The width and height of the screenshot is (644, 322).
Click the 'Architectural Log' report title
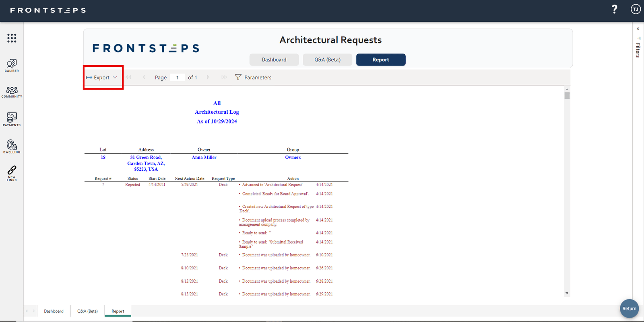(x=217, y=112)
